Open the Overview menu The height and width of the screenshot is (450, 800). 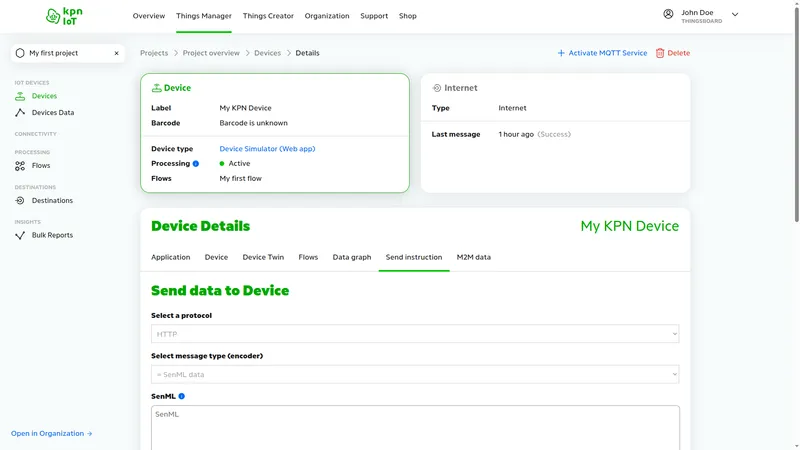click(x=149, y=16)
